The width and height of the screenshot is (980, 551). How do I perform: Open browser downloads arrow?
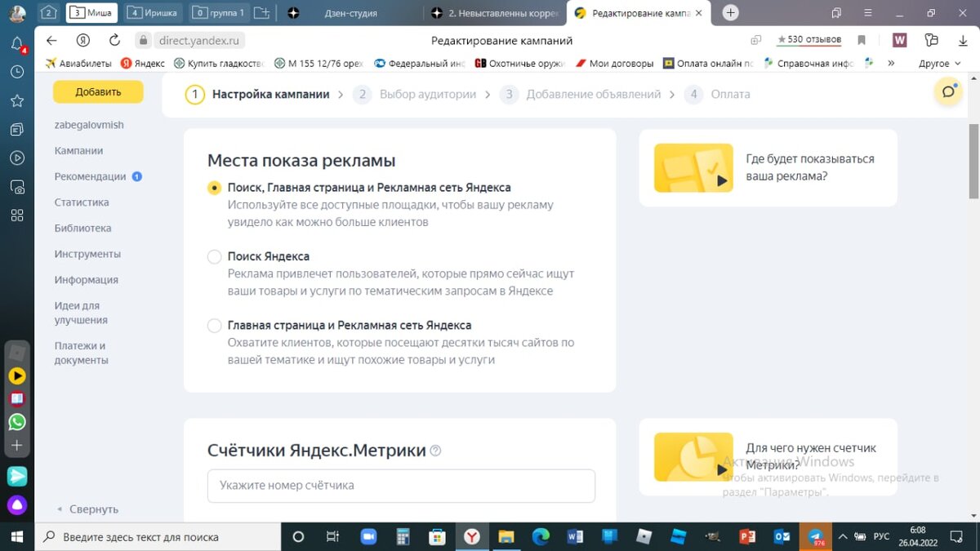coord(963,40)
